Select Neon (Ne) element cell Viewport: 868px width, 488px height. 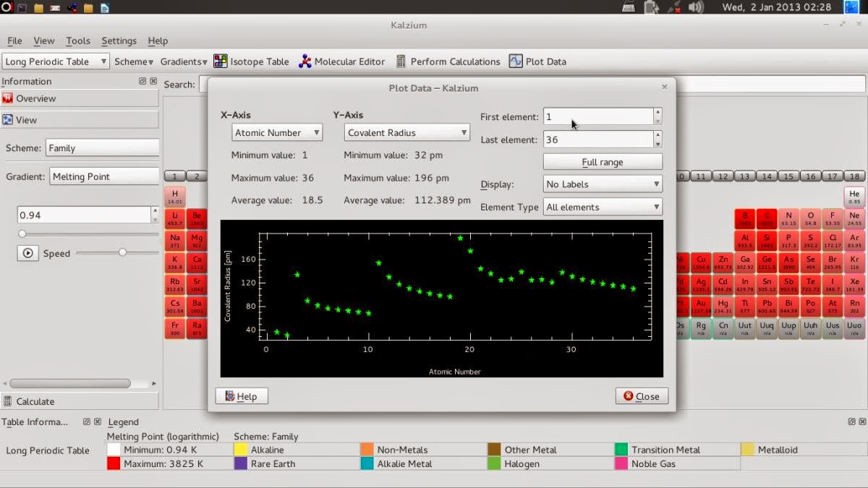pos(854,219)
